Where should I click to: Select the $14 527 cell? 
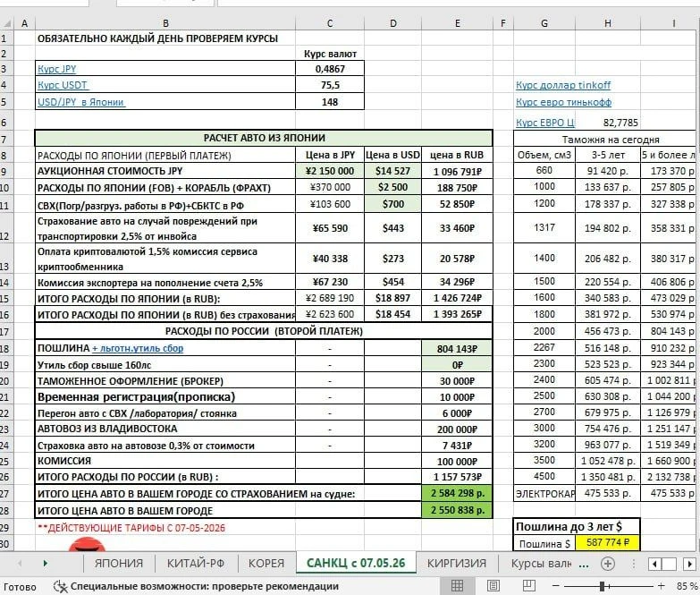pyautogui.click(x=392, y=171)
